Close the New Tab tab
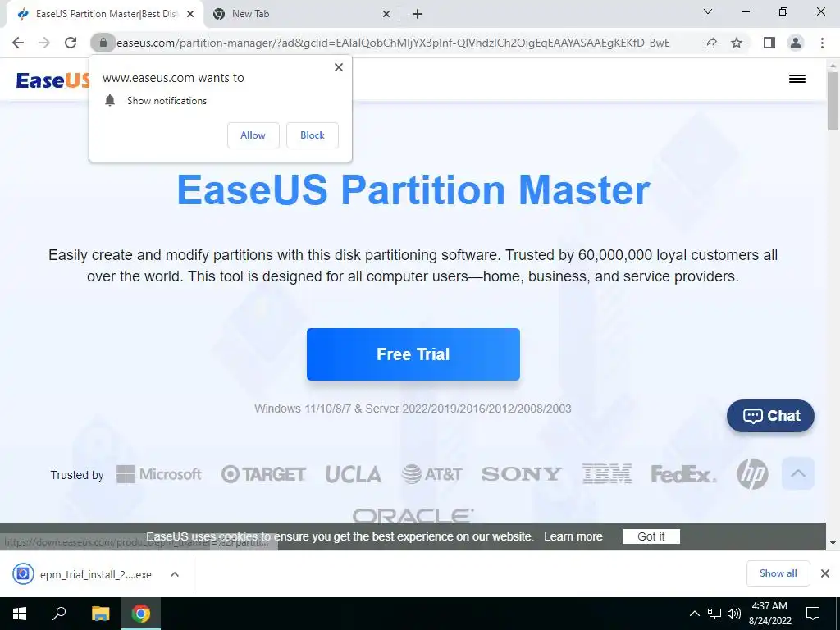 386,14
